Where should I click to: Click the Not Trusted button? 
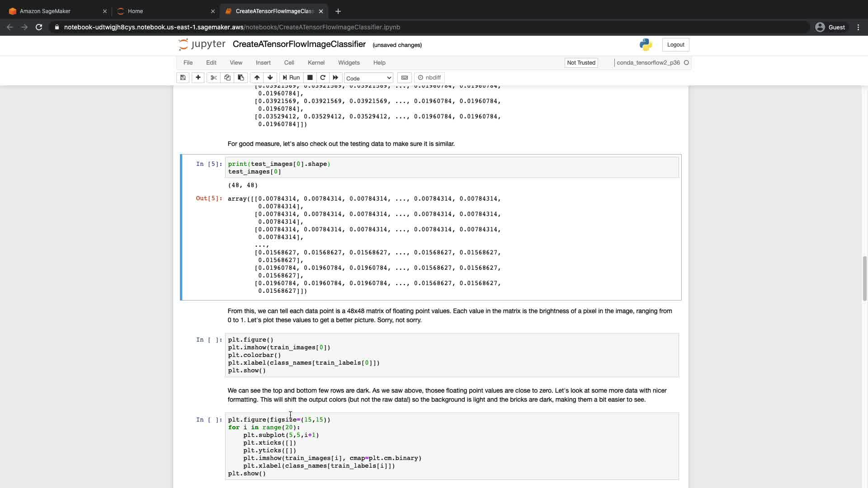(581, 63)
